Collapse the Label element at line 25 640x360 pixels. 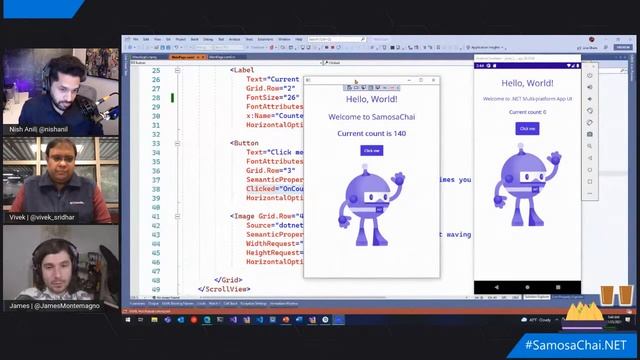click(x=178, y=71)
